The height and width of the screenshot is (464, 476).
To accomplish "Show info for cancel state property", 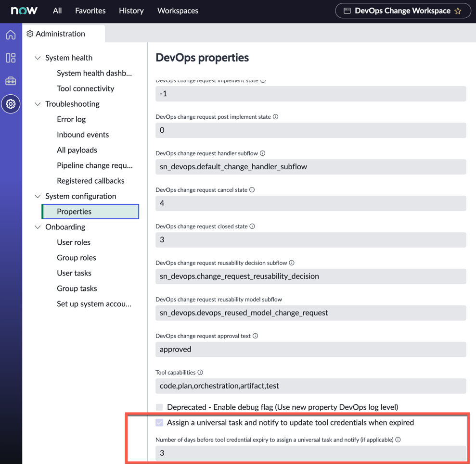I will [x=252, y=190].
